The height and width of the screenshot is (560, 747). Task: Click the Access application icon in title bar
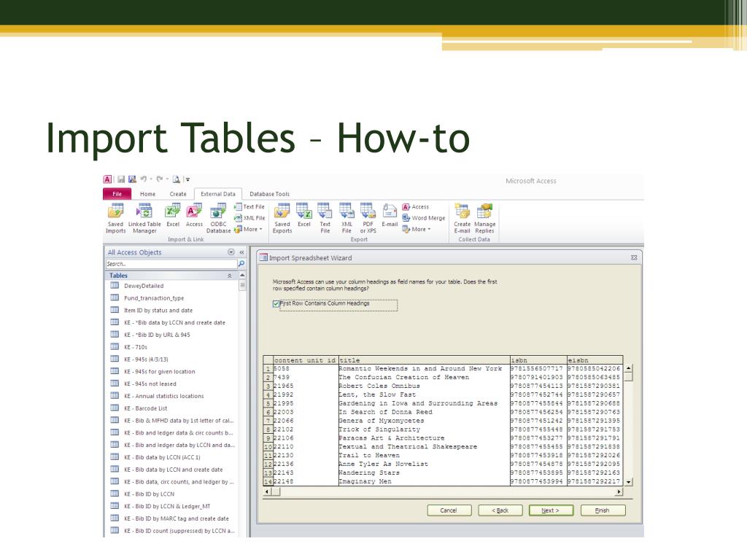pyautogui.click(x=108, y=179)
